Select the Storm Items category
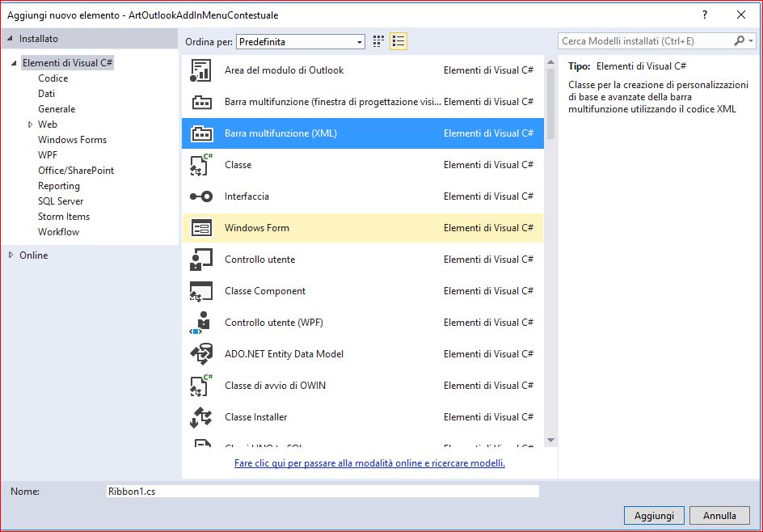763x532 pixels. click(x=64, y=217)
